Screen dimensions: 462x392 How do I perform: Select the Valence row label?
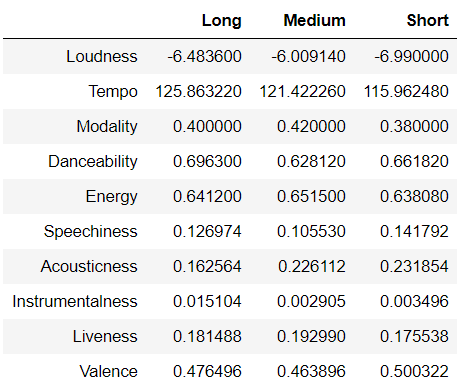[108, 372]
